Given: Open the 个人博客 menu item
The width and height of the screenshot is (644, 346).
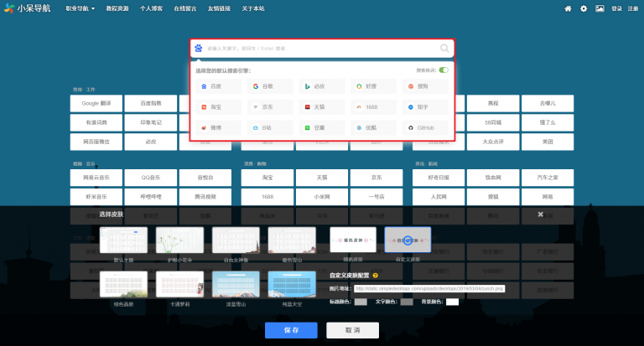Looking at the screenshot, I should (x=151, y=8).
